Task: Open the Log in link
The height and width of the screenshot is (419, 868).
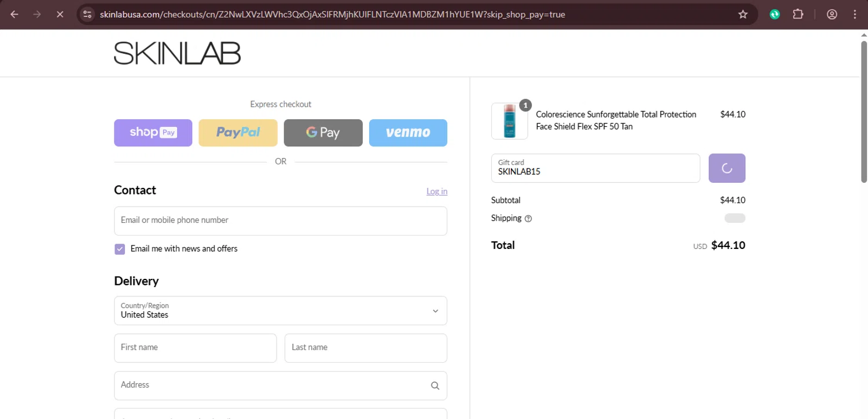Action: (x=437, y=192)
